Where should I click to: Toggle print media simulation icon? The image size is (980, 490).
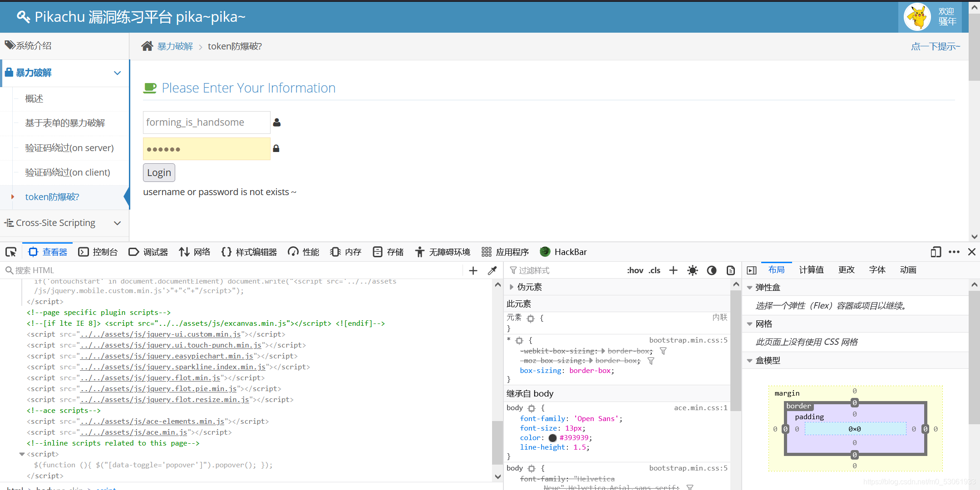pyautogui.click(x=731, y=270)
